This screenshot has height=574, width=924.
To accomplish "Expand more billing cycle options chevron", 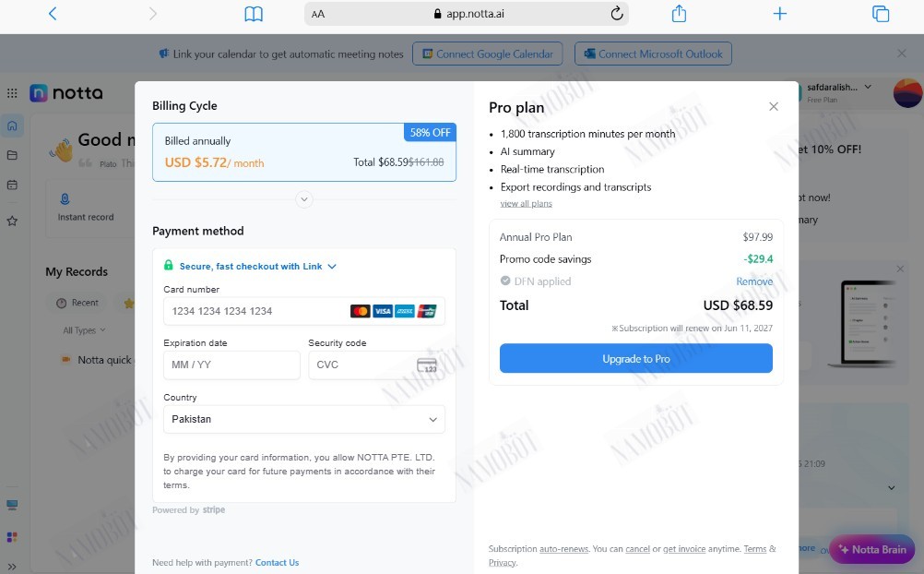I will (x=304, y=199).
